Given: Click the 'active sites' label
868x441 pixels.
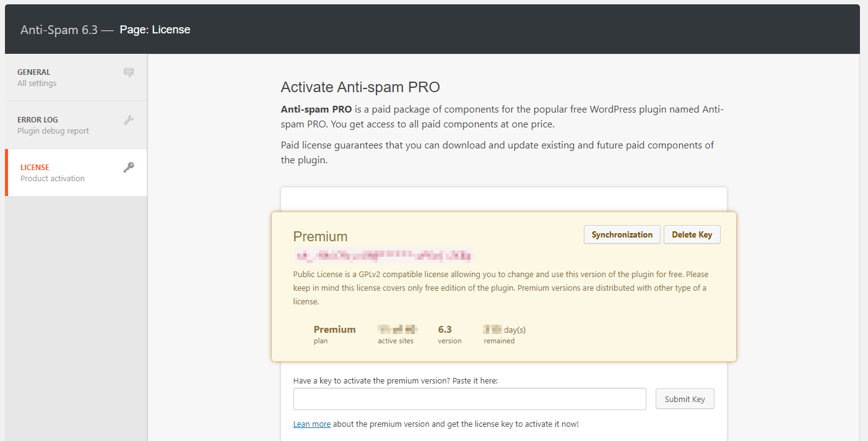Looking at the screenshot, I should [396, 341].
